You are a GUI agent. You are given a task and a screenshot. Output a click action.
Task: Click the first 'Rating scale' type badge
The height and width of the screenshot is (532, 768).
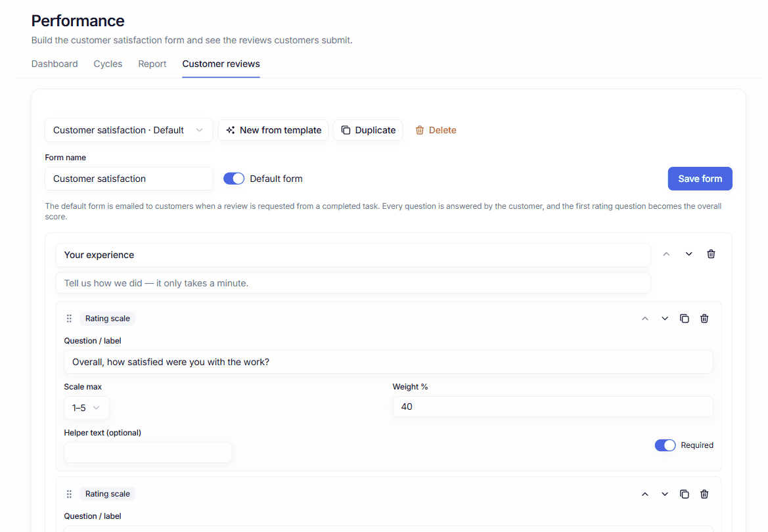pos(107,319)
